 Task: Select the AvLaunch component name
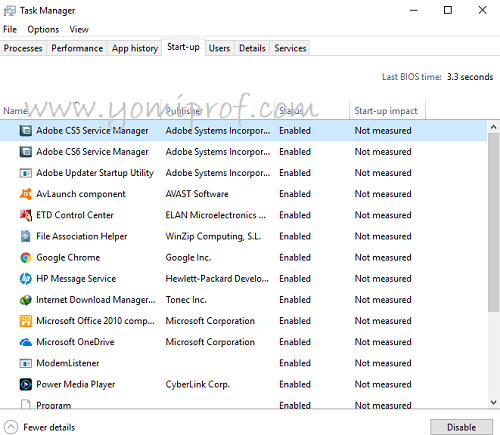tap(81, 194)
